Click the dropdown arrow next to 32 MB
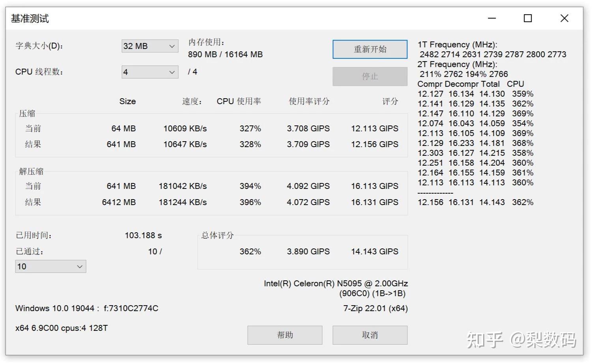 click(171, 46)
